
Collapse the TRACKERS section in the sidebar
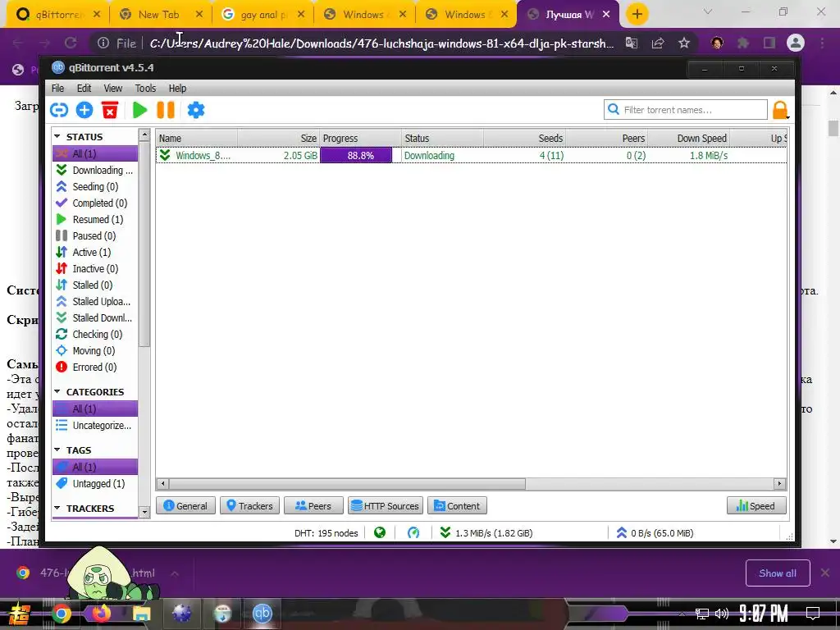[x=57, y=509]
